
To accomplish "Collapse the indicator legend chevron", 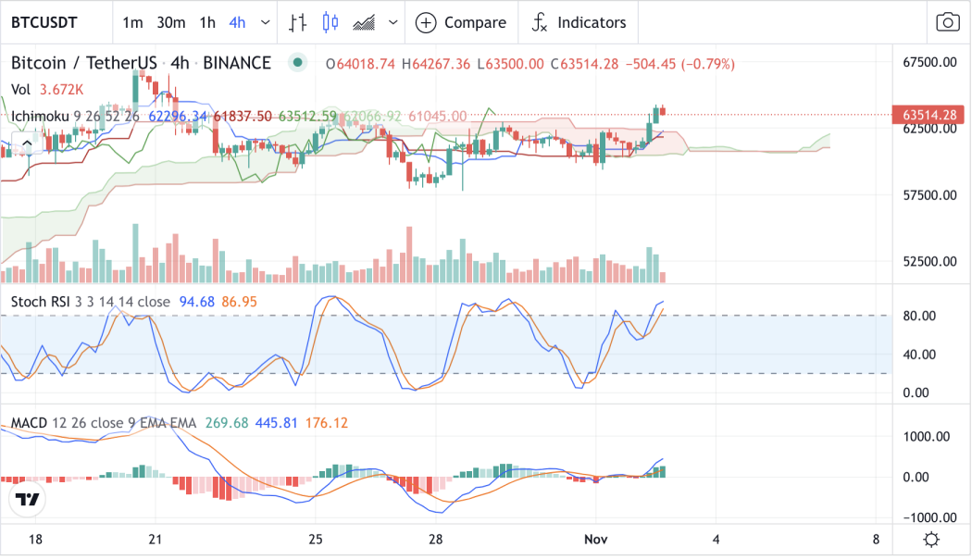I will [x=27, y=143].
